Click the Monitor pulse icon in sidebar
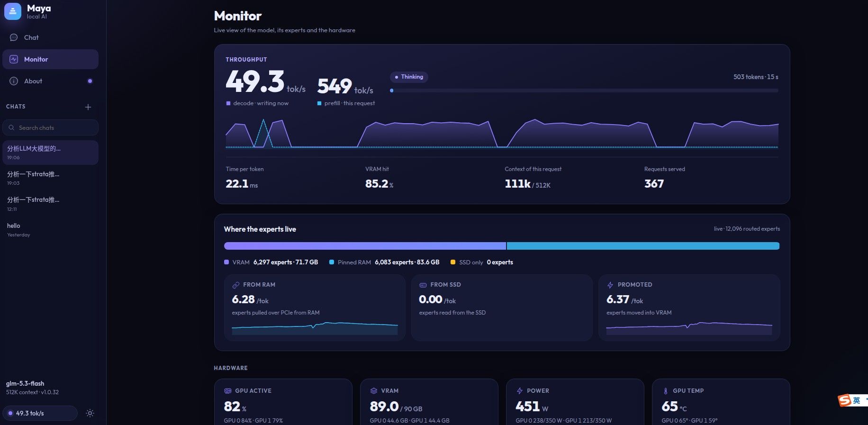 14,59
